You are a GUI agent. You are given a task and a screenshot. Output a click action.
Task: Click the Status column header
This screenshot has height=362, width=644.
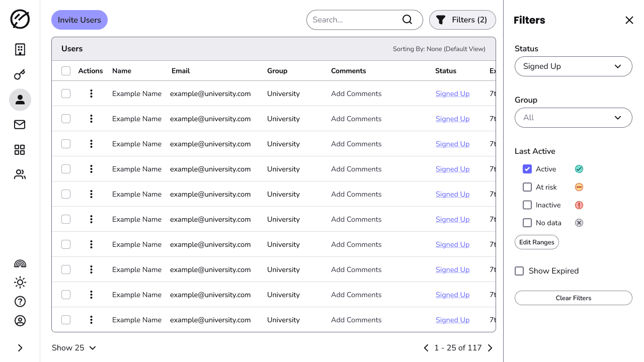pos(446,71)
